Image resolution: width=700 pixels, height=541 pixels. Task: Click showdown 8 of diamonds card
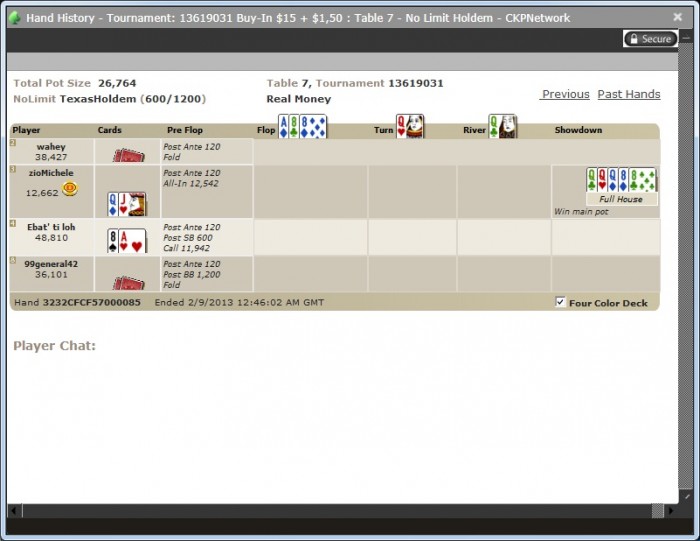click(x=623, y=180)
